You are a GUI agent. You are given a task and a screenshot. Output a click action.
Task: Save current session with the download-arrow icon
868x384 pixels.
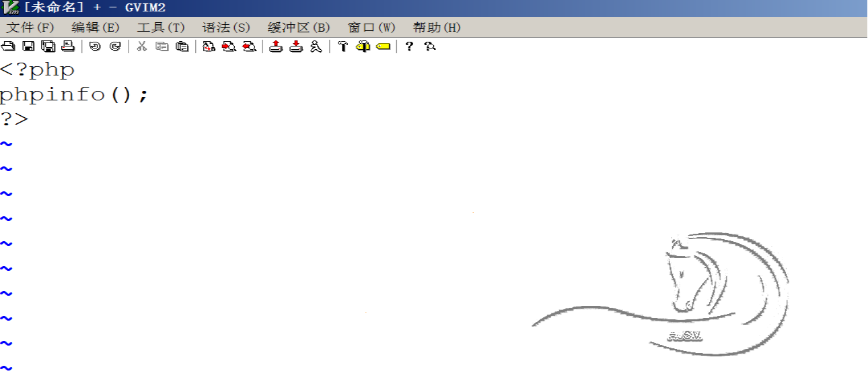tap(296, 46)
